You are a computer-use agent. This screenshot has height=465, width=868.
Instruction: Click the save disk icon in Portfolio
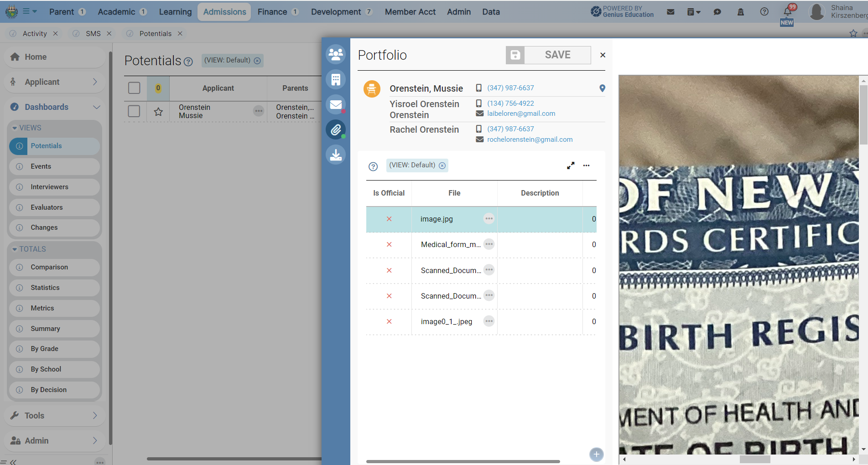pos(515,55)
